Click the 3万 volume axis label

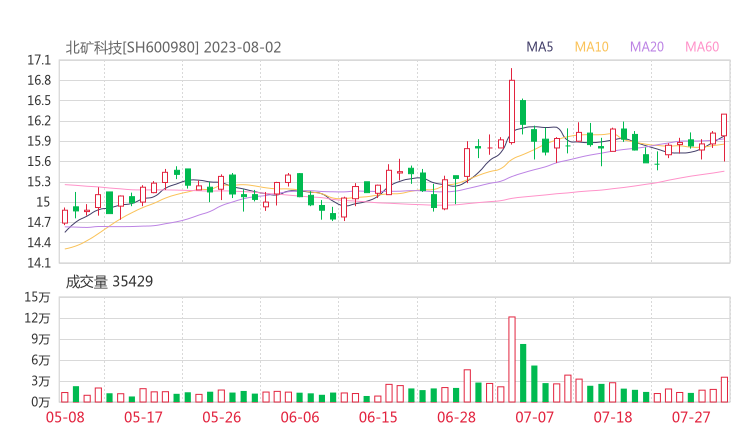[x=41, y=381]
